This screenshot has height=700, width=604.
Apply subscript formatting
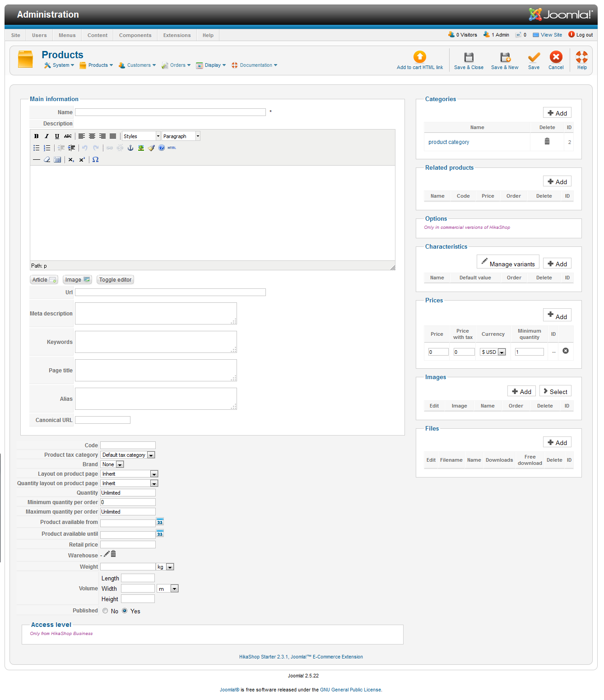[x=71, y=160]
